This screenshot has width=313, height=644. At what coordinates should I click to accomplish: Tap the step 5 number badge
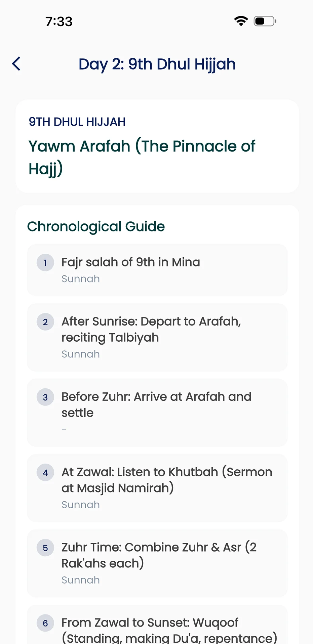[45, 548]
